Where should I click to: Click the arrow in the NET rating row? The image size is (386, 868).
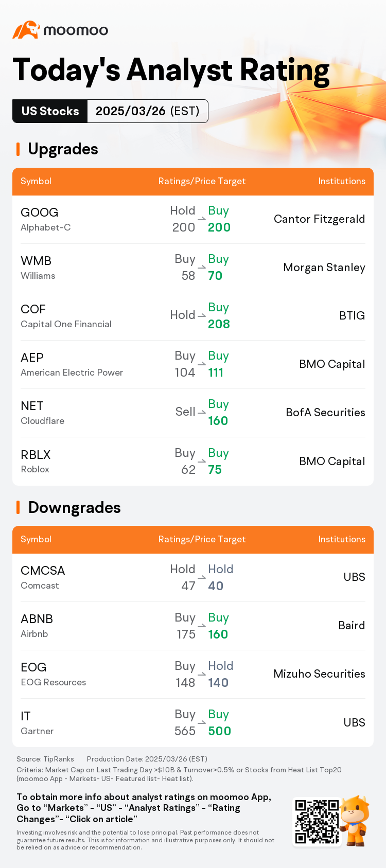click(202, 413)
